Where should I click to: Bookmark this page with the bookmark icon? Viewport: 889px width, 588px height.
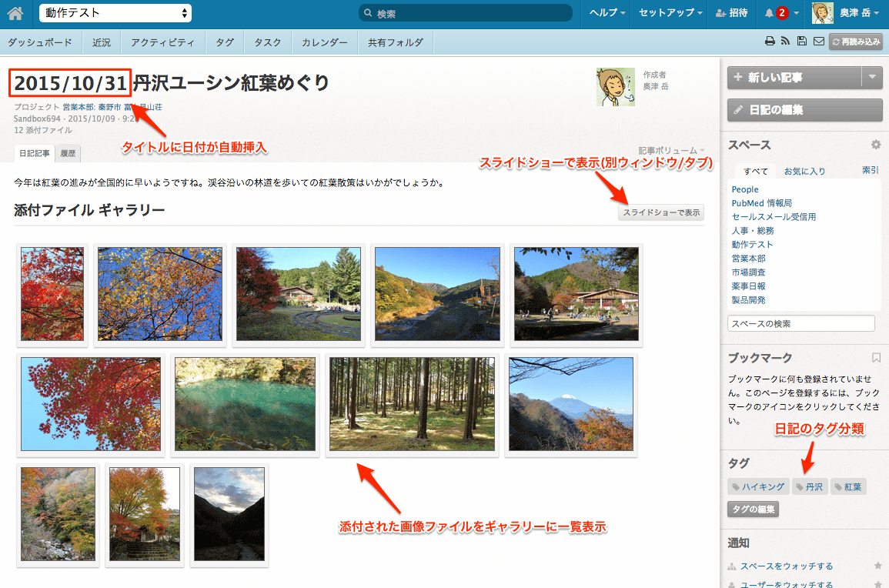[x=876, y=358]
